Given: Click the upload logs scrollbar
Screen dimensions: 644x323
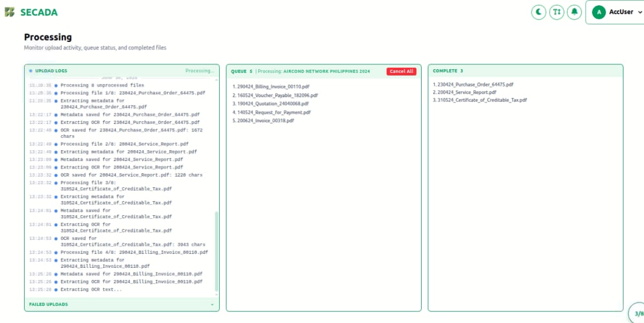Looking at the screenshot, I should [216, 251].
